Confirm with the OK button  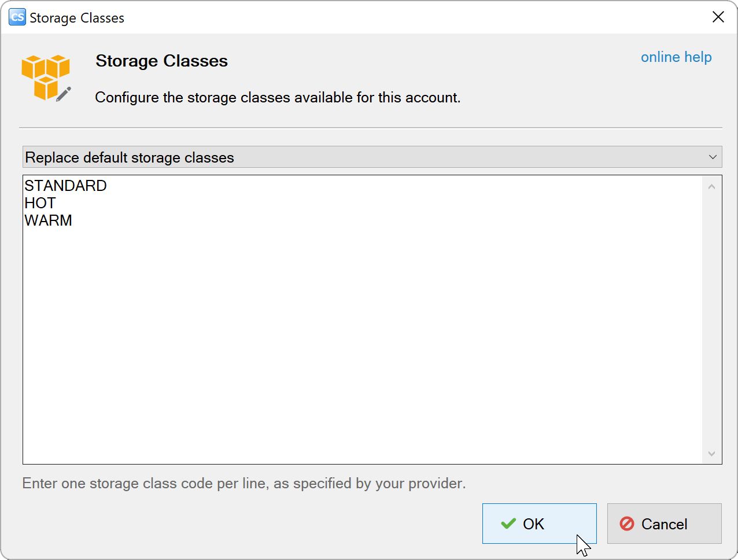coord(539,524)
